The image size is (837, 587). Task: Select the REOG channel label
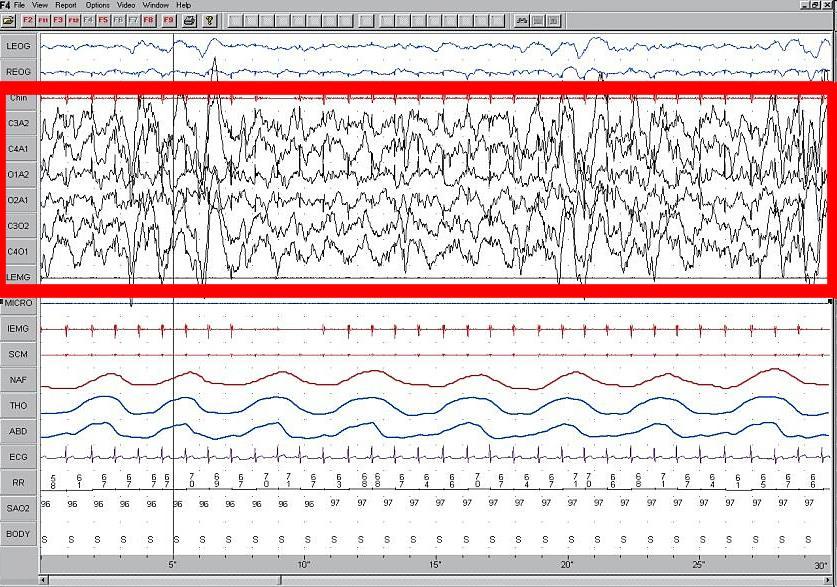(18, 72)
